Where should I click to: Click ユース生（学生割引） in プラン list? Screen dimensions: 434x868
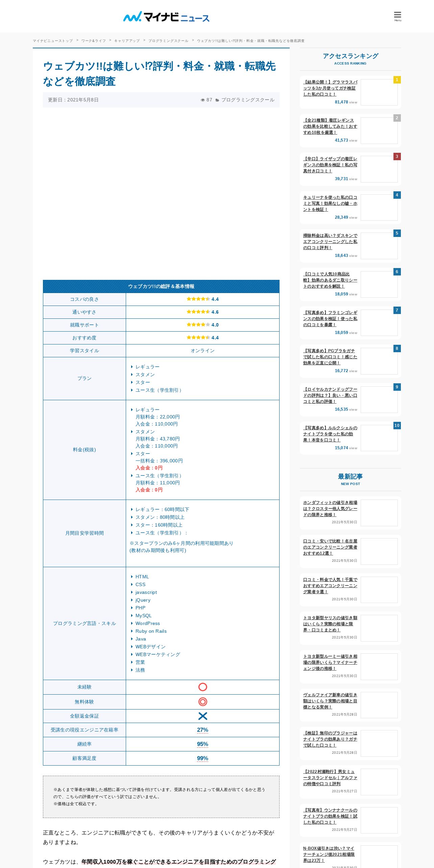(x=159, y=390)
